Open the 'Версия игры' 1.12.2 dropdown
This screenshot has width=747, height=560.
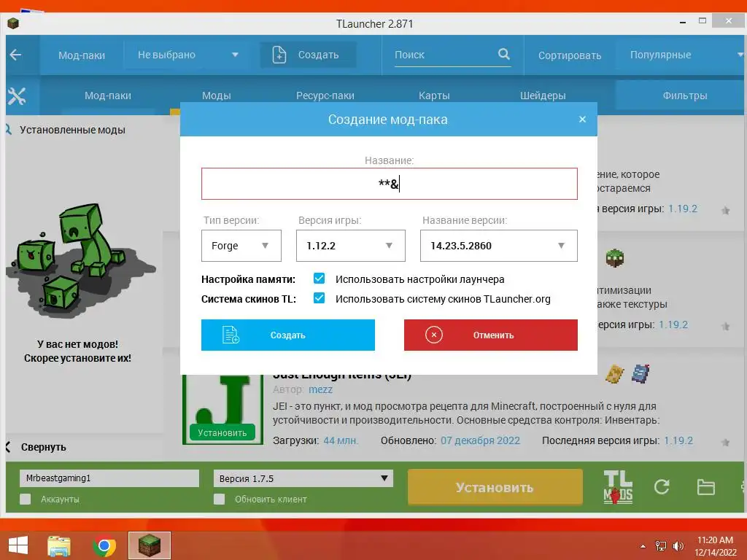tap(351, 246)
